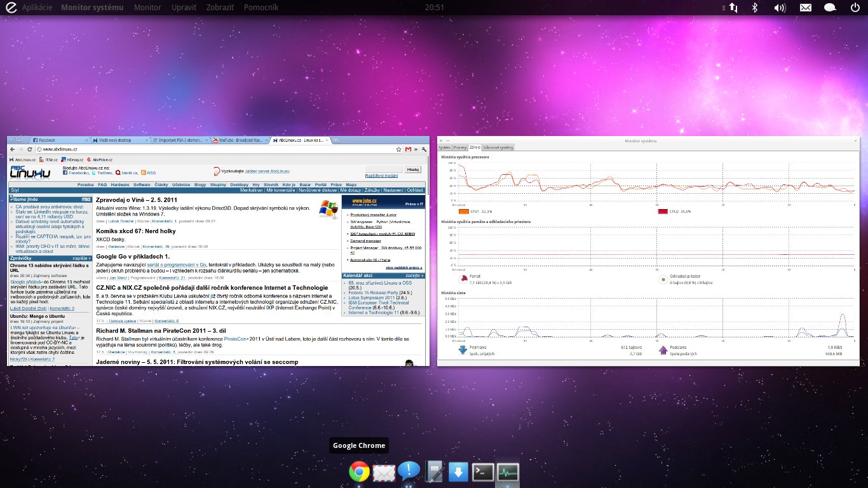The image size is (868, 488).
Task: Click the Wine glass image beside Zpravodaj o Víně
Action: point(328,208)
